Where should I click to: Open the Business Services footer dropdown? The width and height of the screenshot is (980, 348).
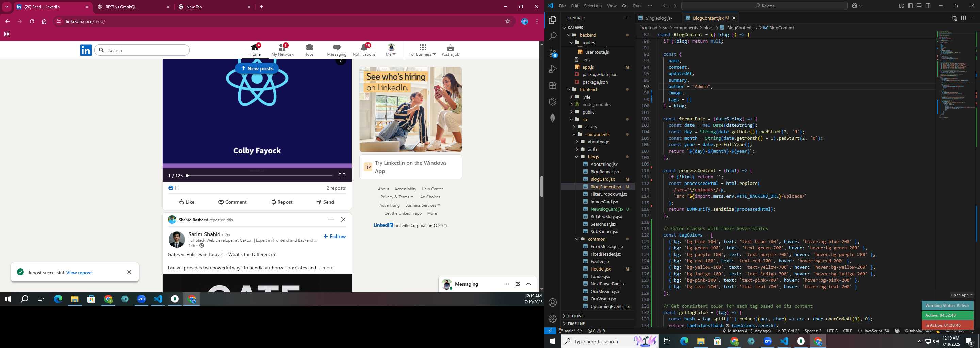click(x=423, y=205)
